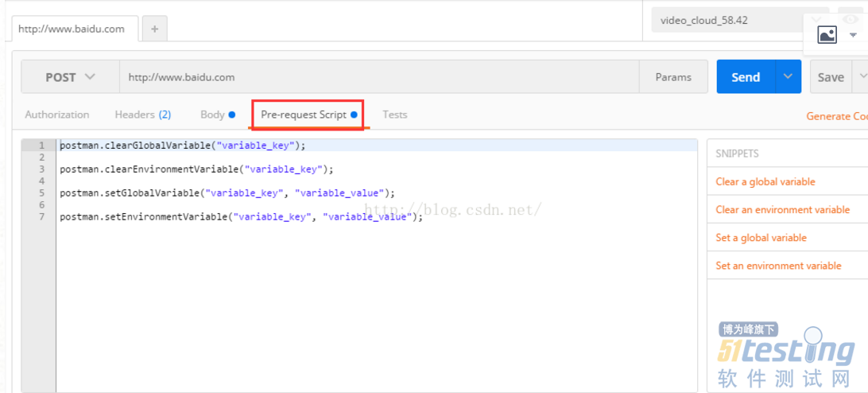Click the Save button
This screenshot has width=868, height=393.
pos(831,77)
